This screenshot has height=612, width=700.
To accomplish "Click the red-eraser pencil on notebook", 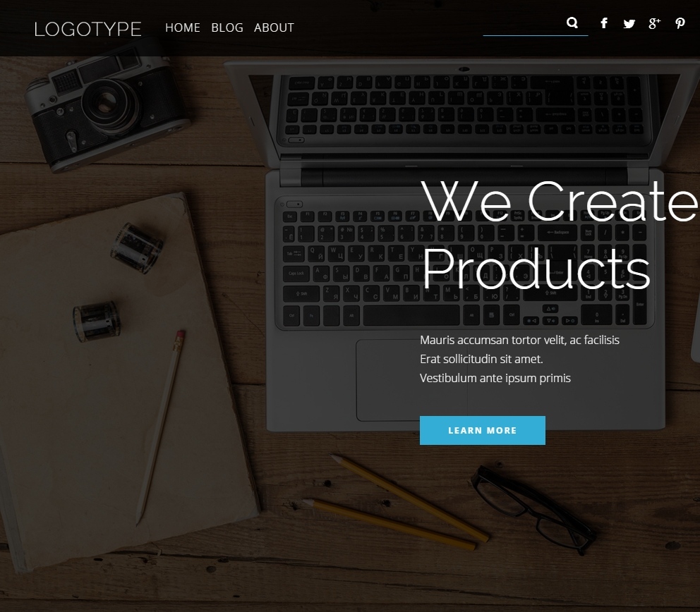I will 160,428.
